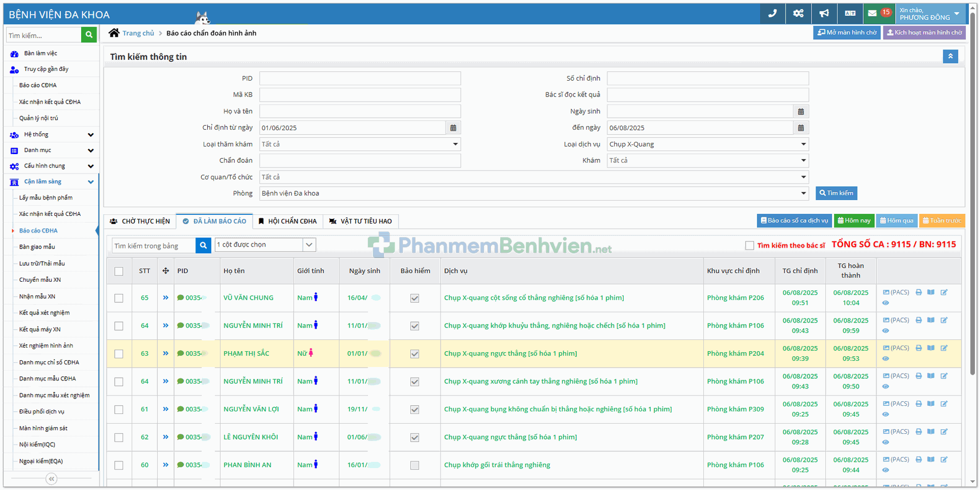Screen dimensions: 980x490
Task: Toggle the eye icon for VŨ VĂN CHUNG's row
Action: (x=886, y=303)
